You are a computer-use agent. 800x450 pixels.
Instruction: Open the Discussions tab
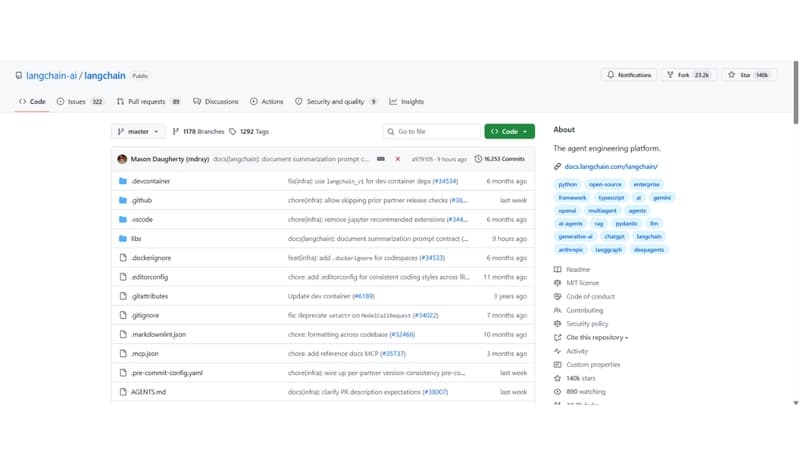(216, 102)
